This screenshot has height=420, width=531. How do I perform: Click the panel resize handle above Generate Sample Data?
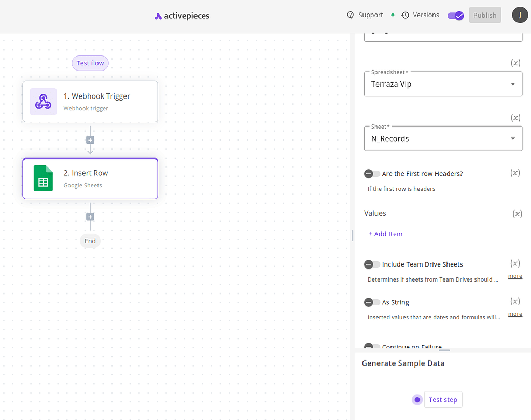(x=444, y=350)
